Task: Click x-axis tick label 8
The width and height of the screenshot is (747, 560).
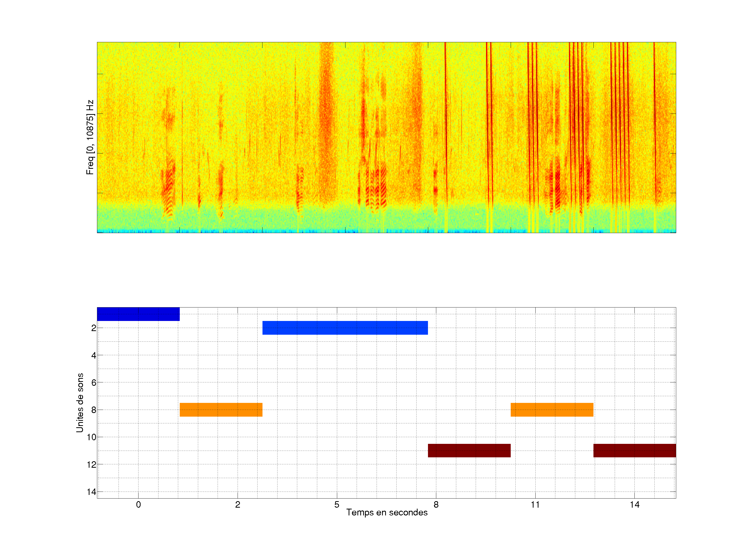Action: coord(436,505)
